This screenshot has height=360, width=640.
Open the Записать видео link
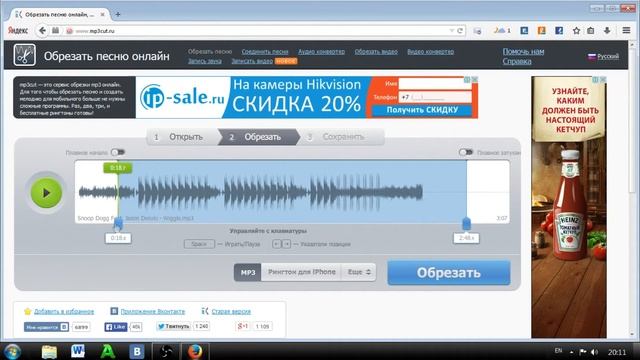252,61
